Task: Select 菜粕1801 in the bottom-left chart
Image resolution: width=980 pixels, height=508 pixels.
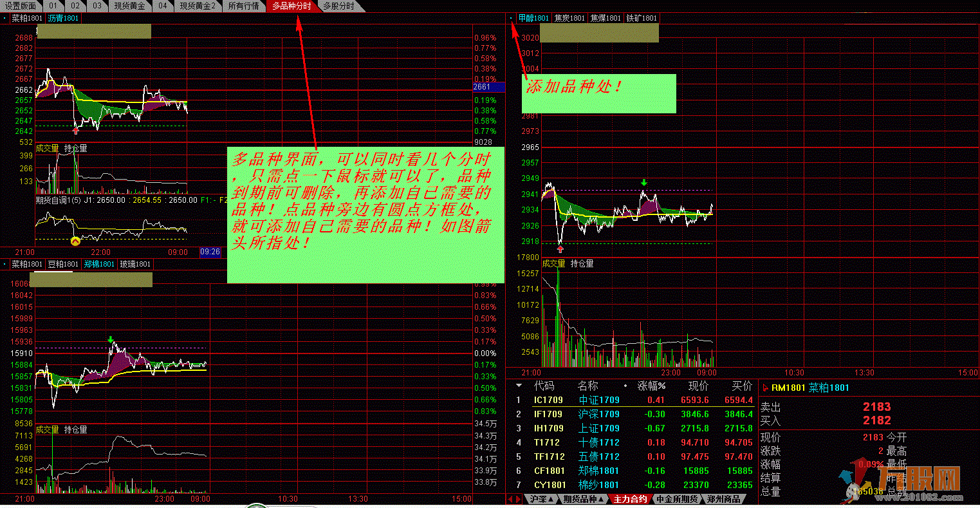Action: (27, 264)
